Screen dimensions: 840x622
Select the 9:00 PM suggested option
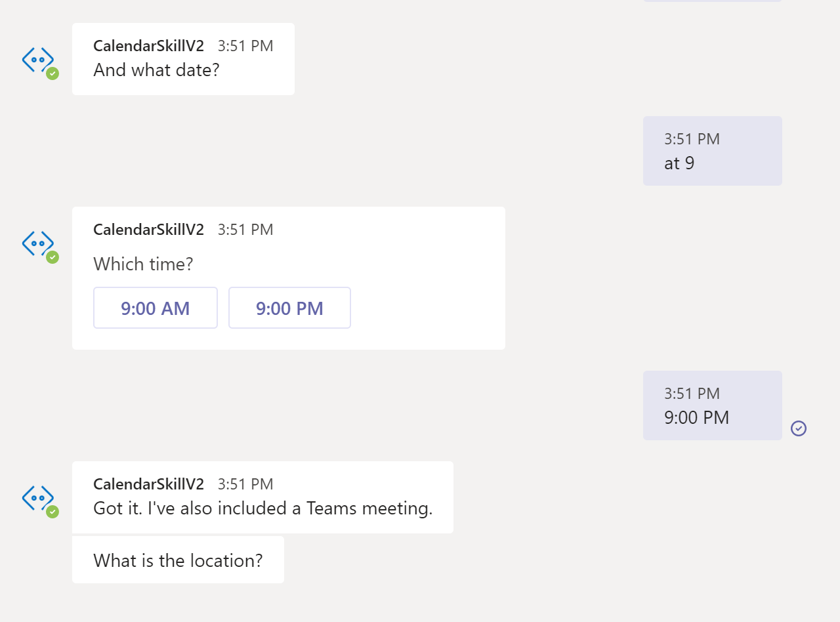click(x=289, y=308)
